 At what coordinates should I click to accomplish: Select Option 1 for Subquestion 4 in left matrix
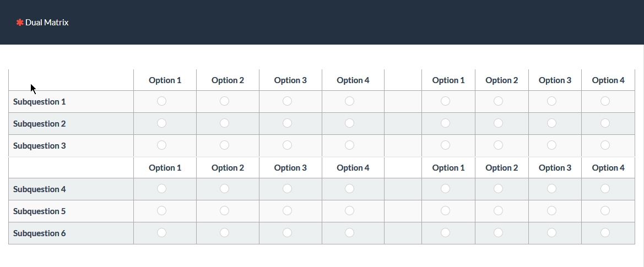(x=161, y=188)
